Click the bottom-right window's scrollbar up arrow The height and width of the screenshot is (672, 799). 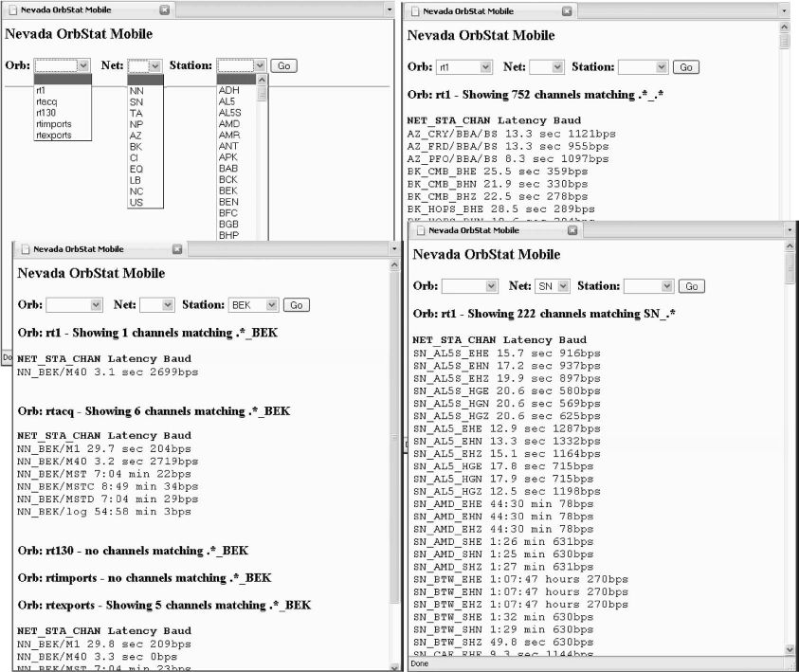pos(790,245)
